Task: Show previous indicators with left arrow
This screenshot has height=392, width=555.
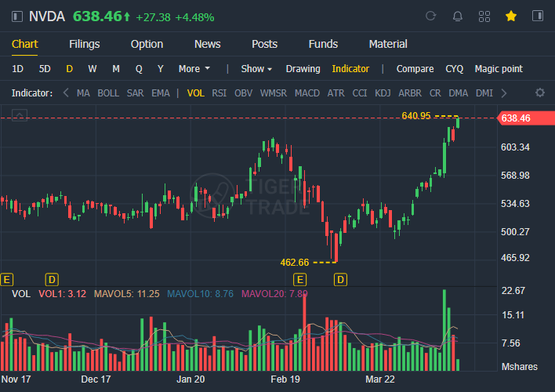Action: tap(66, 93)
